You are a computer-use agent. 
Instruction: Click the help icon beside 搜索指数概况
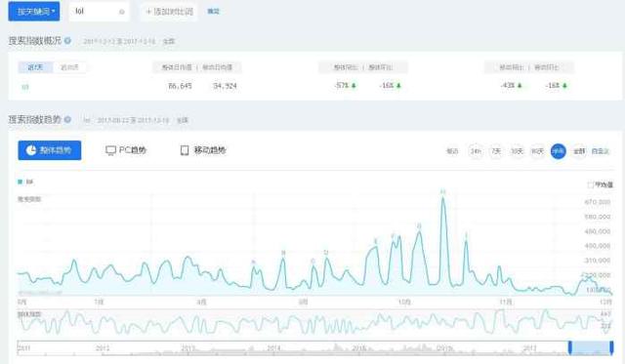(67, 41)
